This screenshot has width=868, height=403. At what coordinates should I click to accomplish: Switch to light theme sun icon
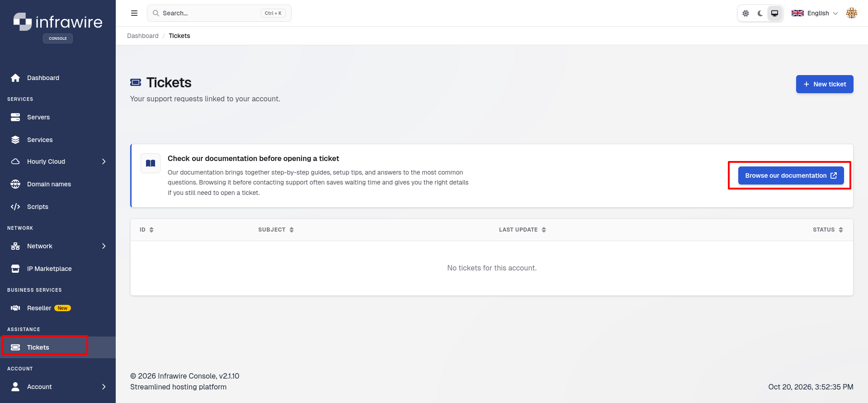pos(746,13)
